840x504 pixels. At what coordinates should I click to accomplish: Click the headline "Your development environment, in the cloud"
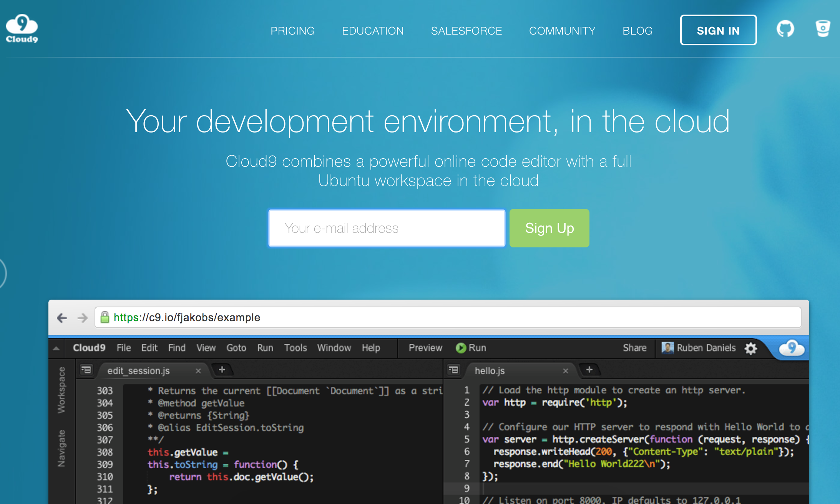click(428, 121)
